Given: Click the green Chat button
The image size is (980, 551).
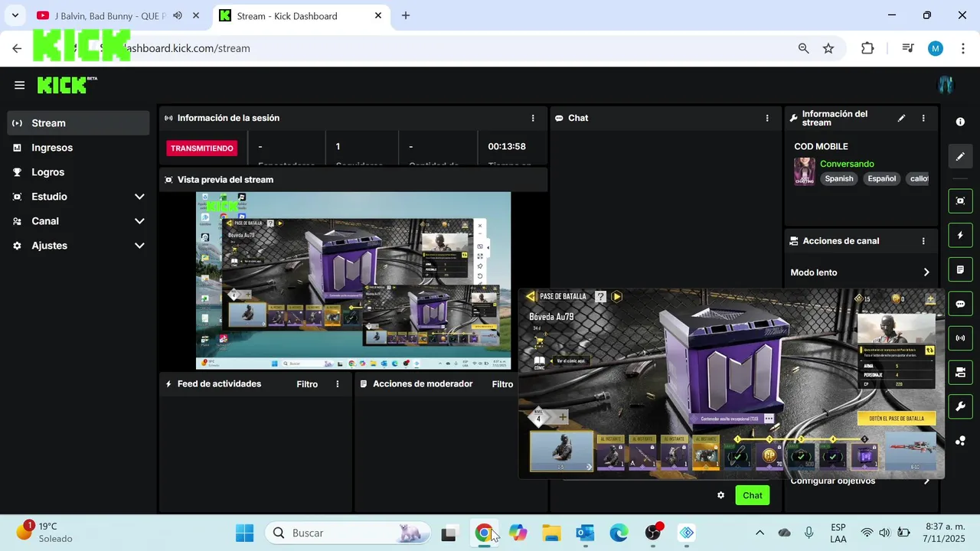Looking at the screenshot, I should tap(753, 495).
